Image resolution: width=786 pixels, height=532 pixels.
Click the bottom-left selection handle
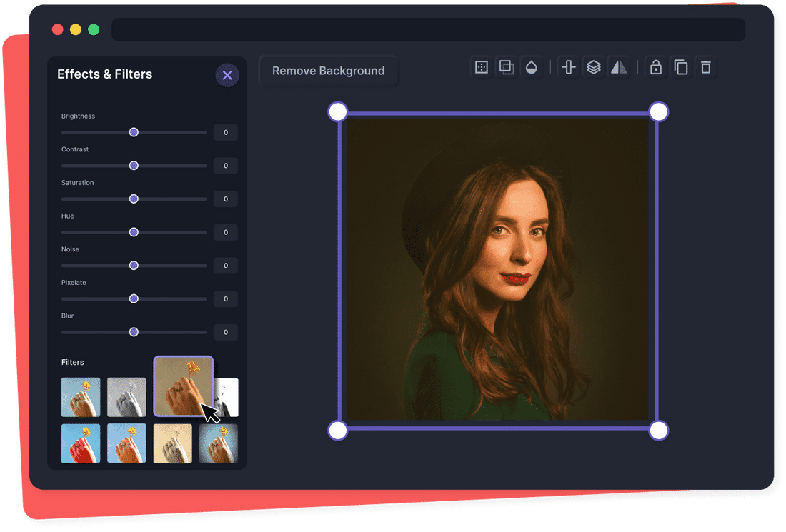[x=338, y=431]
